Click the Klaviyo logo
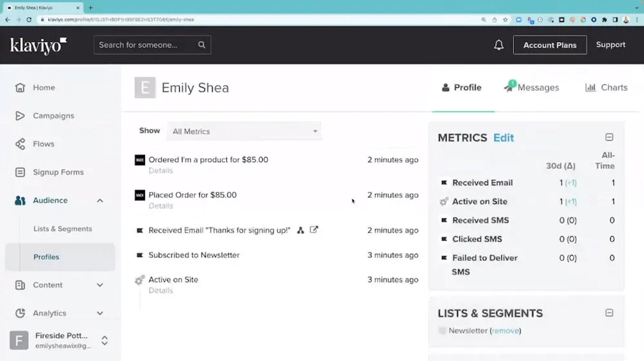 click(x=38, y=46)
